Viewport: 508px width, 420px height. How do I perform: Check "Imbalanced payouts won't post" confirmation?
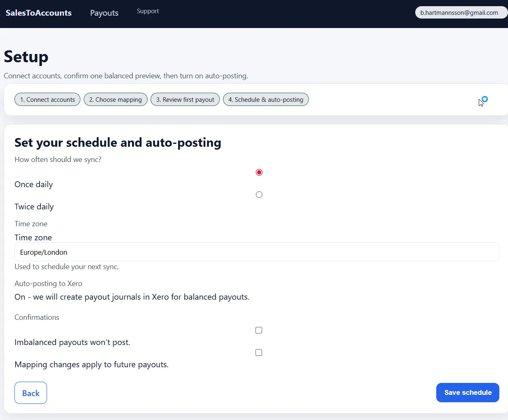tap(259, 330)
